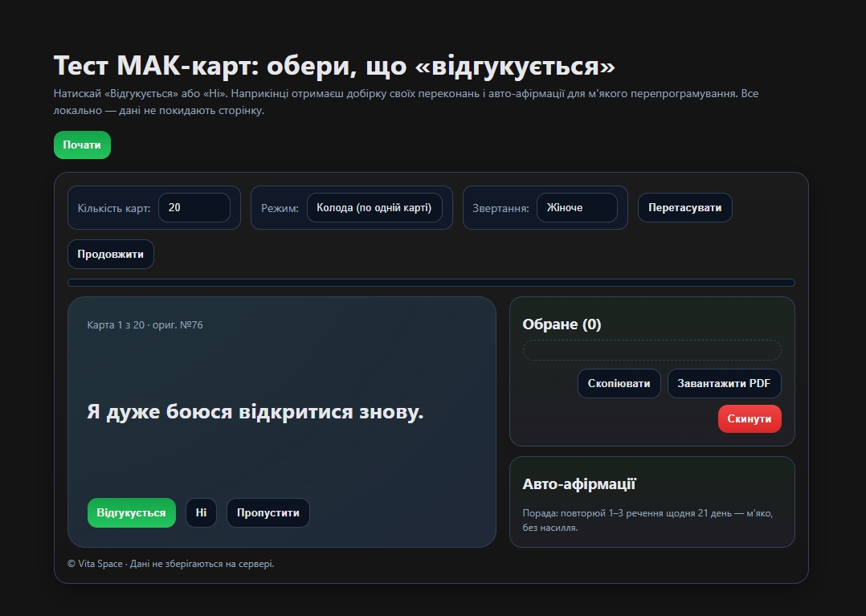Click the Обране (0) heading
The width and height of the screenshot is (866, 616).
pyautogui.click(x=562, y=324)
